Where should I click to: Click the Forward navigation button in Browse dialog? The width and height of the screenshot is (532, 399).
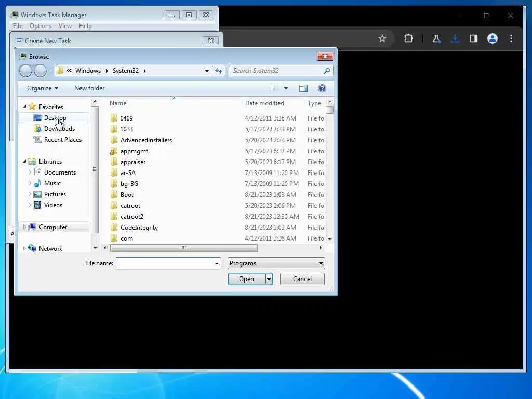[x=41, y=71]
